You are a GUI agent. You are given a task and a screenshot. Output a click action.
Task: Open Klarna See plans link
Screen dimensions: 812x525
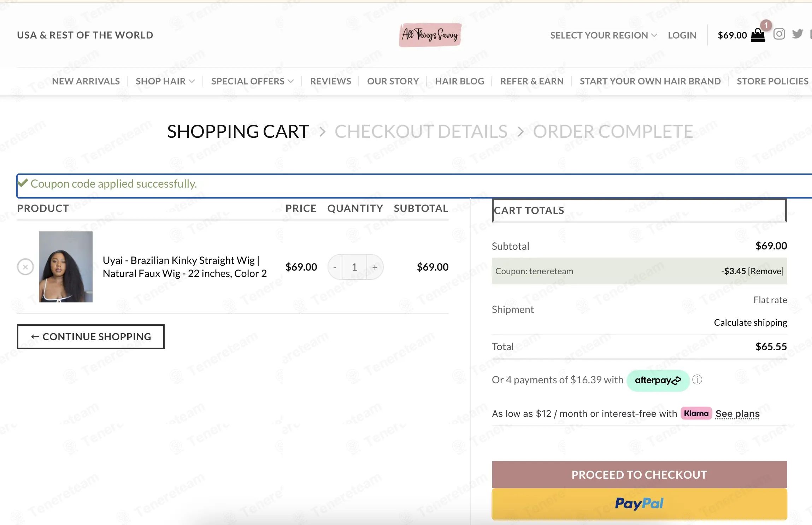click(x=737, y=414)
